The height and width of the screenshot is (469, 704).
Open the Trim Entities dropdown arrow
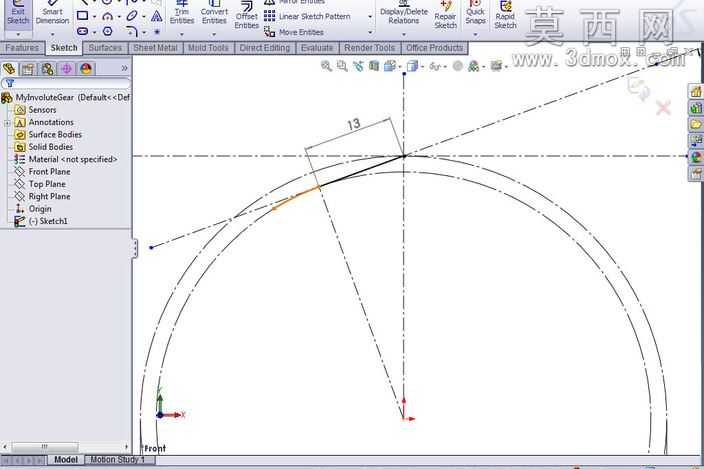182,34
